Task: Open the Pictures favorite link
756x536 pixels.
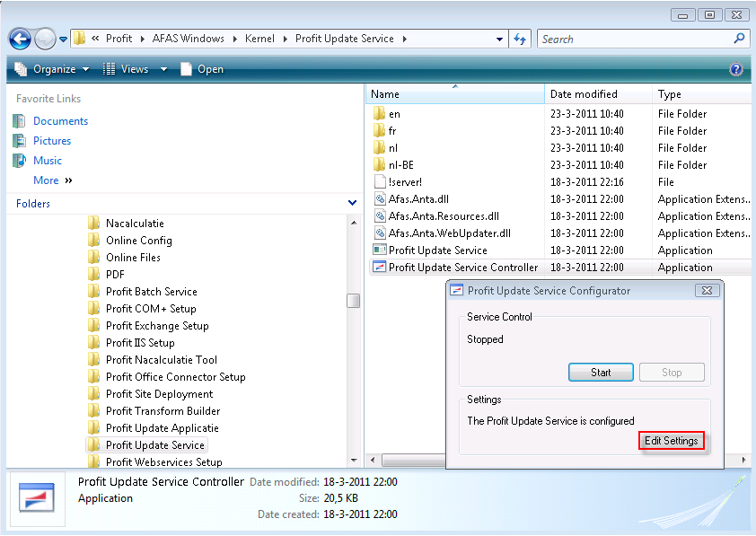Action: (x=52, y=141)
